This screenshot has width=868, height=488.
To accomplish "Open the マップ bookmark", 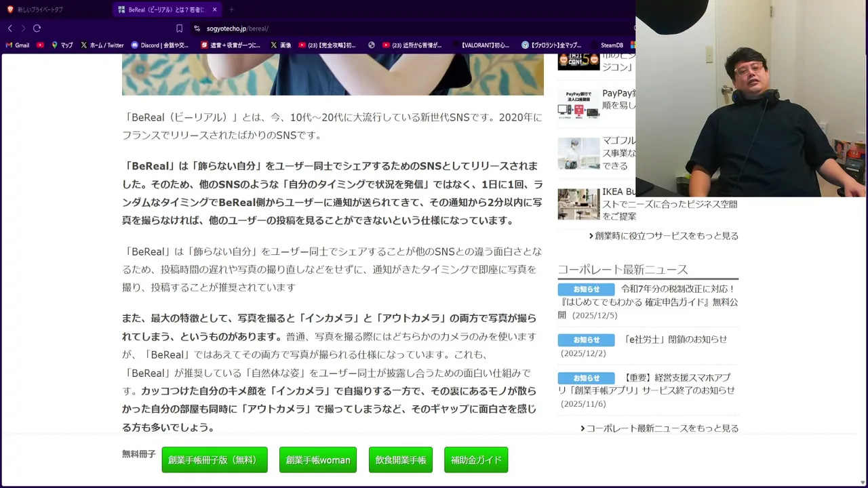I will (x=62, y=45).
